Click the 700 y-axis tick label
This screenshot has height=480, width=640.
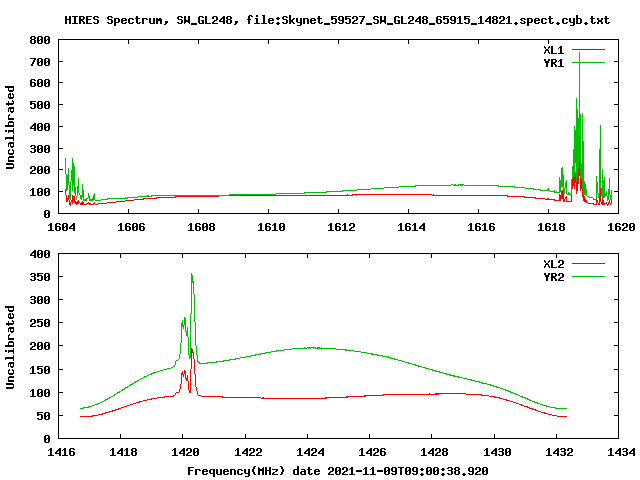pyautogui.click(x=40, y=62)
